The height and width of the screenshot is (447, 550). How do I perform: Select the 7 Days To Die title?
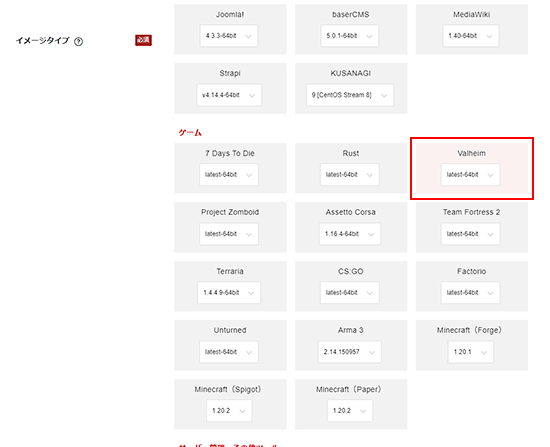tap(230, 153)
